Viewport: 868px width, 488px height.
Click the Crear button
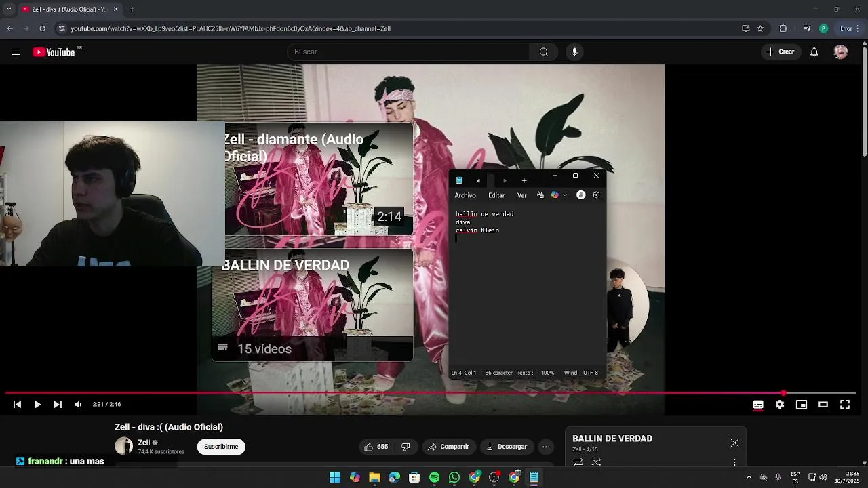click(x=780, y=52)
